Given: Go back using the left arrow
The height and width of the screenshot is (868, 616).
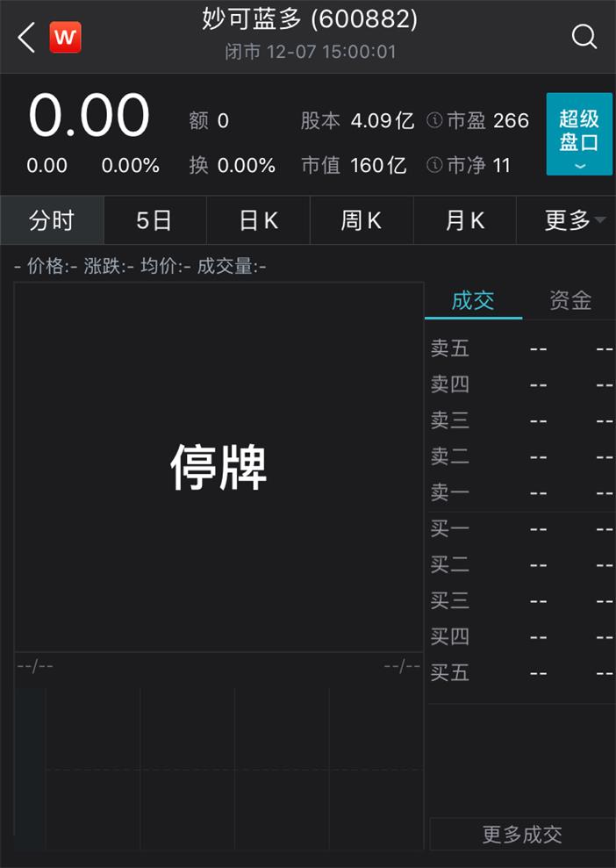Looking at the screenshot, I should pos(26,37).
